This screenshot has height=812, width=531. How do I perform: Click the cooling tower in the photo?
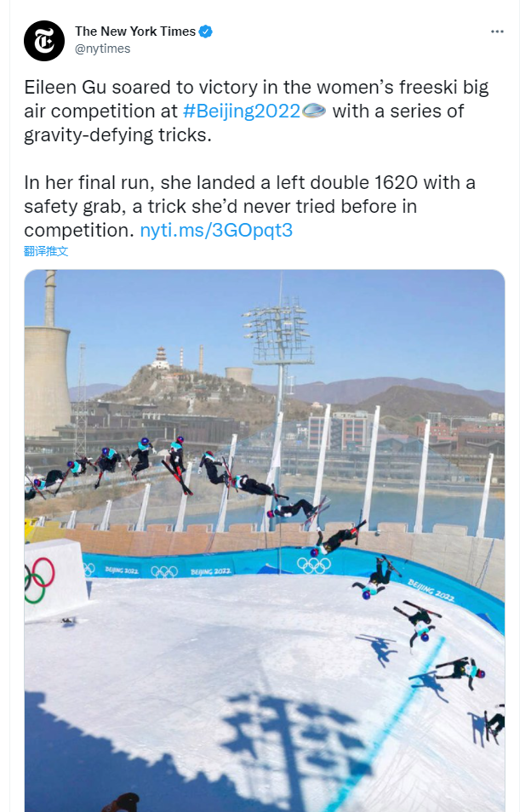point(47,379)
